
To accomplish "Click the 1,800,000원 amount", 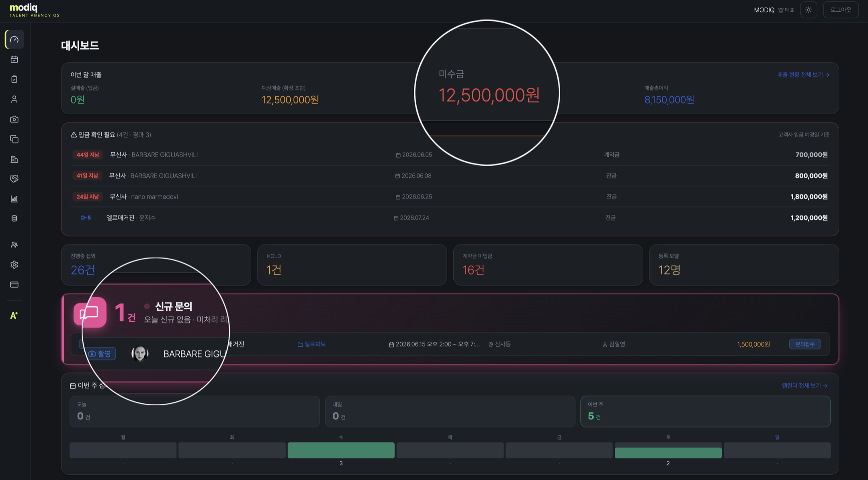I will pyautogui.click(x=809, y=197).
